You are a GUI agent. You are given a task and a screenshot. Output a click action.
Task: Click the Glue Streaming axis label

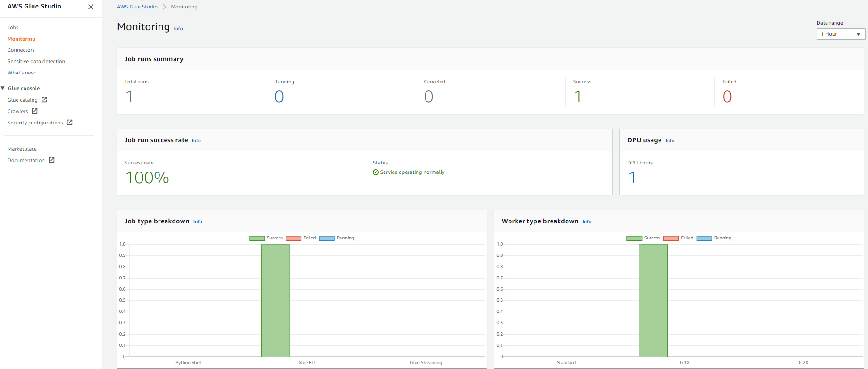click(x=426, y=363)
